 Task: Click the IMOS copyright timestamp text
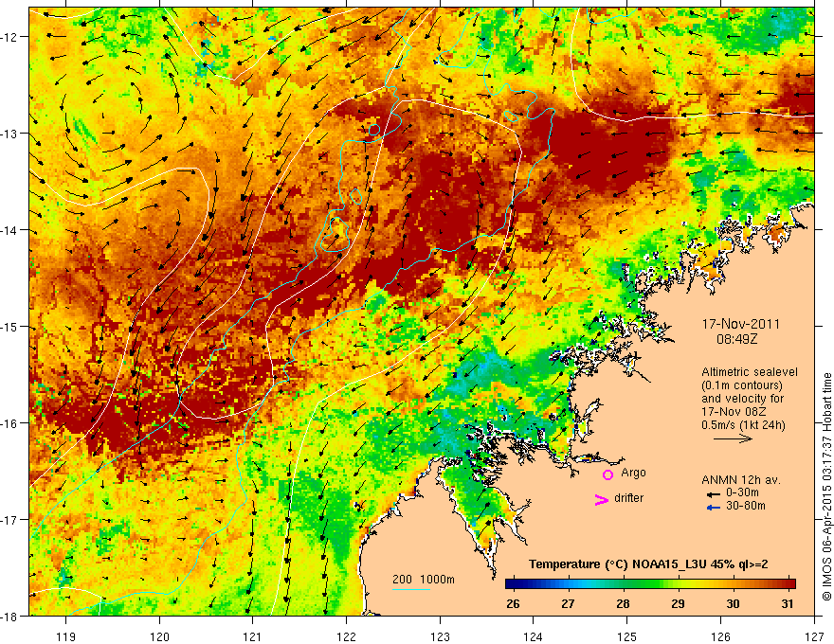coord(826,487)
